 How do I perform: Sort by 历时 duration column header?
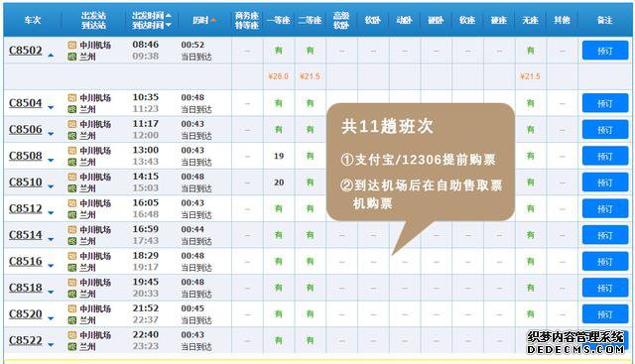pos(204,20)
